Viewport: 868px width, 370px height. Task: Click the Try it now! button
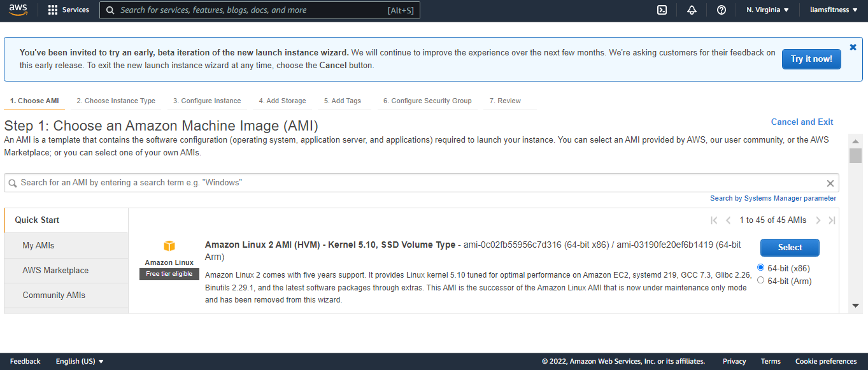pyautogui.click(x=811, y=59)
